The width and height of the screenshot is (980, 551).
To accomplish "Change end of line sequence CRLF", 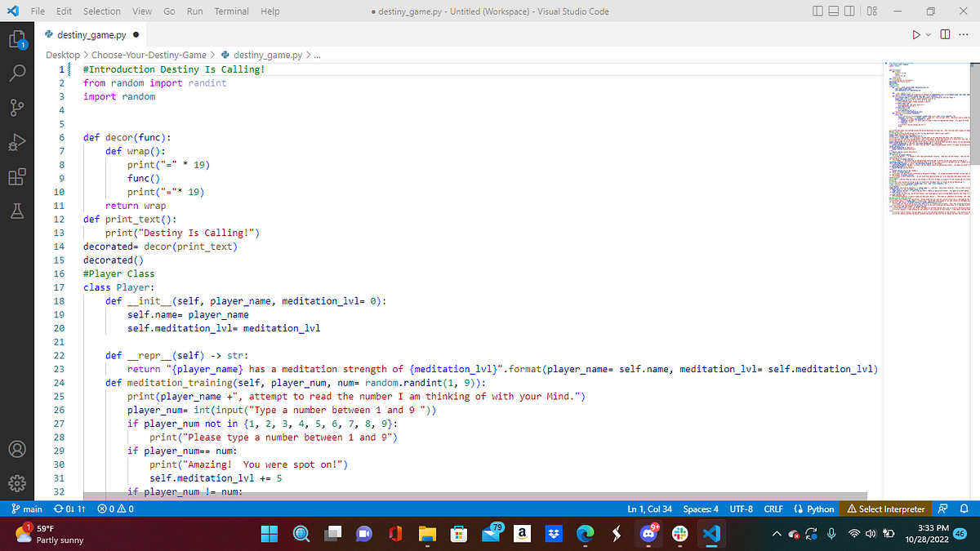I will click(x=773, y=509).
